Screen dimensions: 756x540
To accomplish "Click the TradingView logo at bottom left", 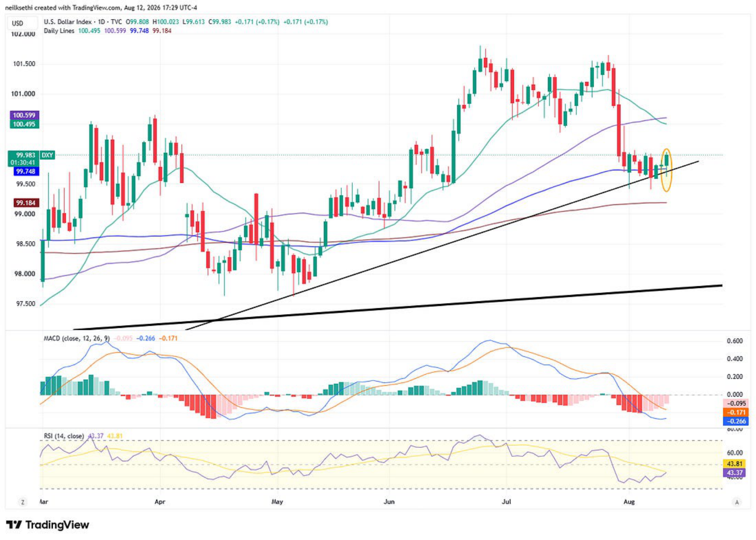I will pos(47,525).
